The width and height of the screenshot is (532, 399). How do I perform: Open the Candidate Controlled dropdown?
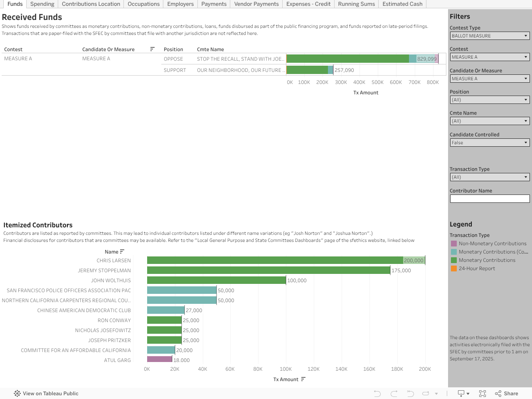coord(490,143)
